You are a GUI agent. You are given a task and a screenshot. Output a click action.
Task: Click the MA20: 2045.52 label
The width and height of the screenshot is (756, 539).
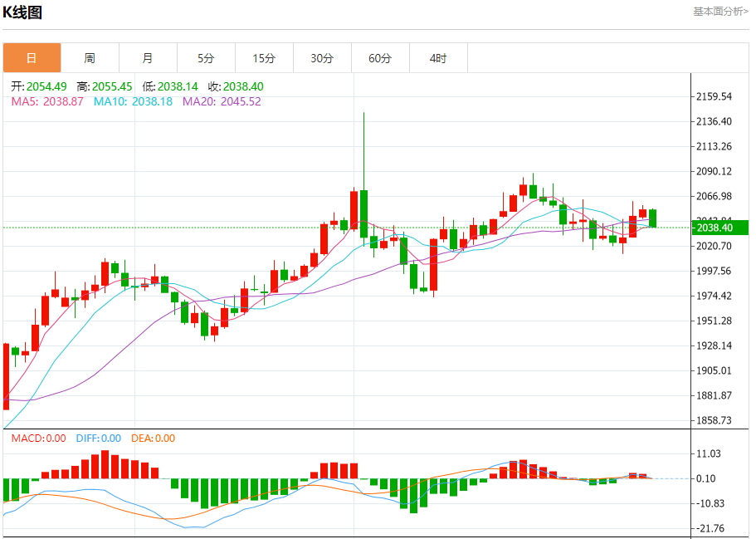tap(222, 101)
